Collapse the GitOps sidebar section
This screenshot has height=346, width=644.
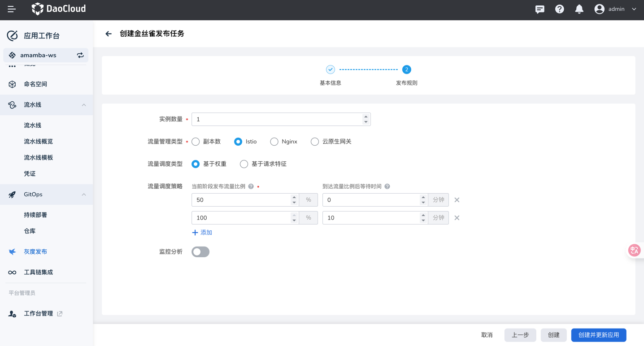[x=84, y=195]
